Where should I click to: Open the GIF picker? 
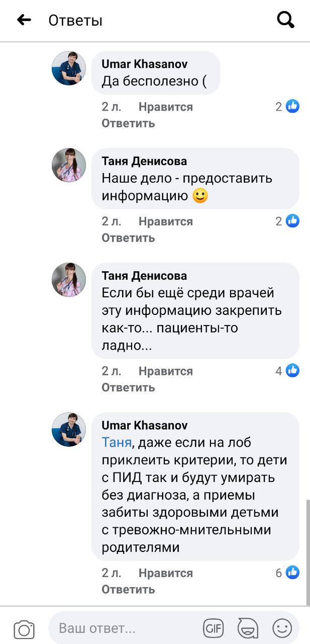(x=213, y=628)
